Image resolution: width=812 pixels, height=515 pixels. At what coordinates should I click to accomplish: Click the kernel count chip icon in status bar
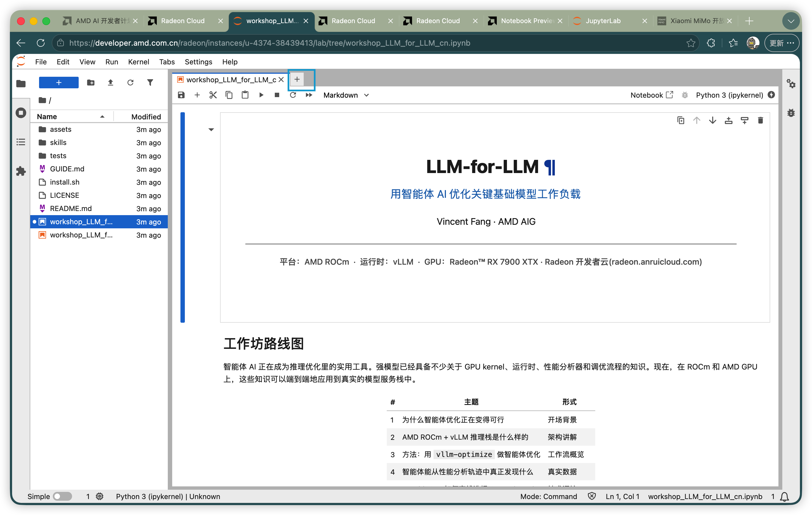(100, 497)
